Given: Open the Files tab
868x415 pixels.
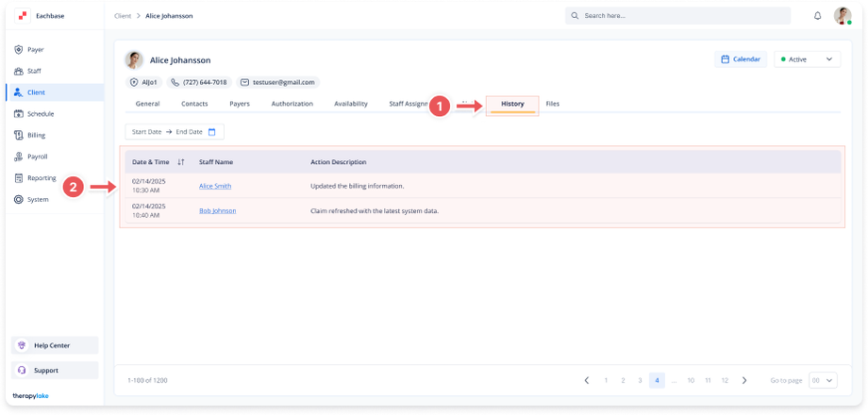Looking at the screenshot, I should coord(552,104).
